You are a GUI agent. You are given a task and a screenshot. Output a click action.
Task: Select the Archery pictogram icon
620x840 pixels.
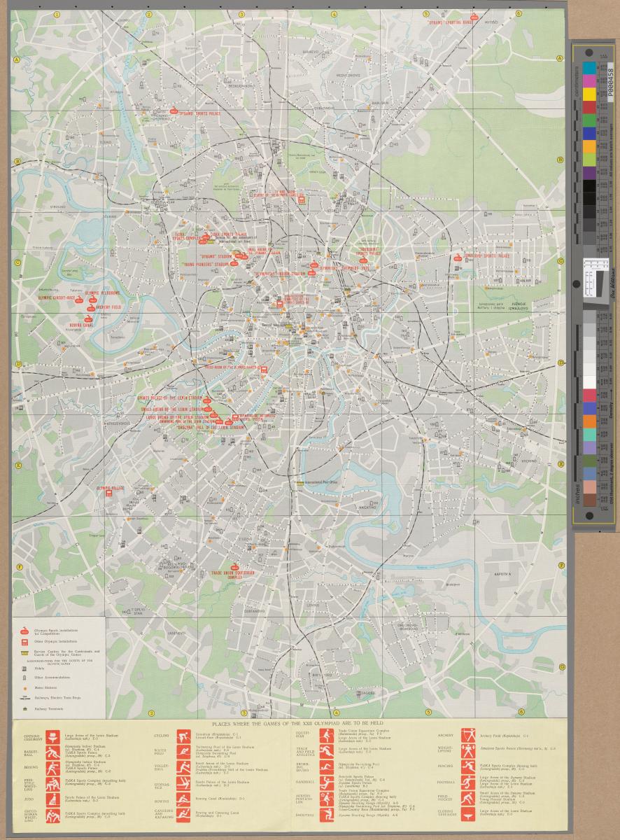tap(467, 736)
